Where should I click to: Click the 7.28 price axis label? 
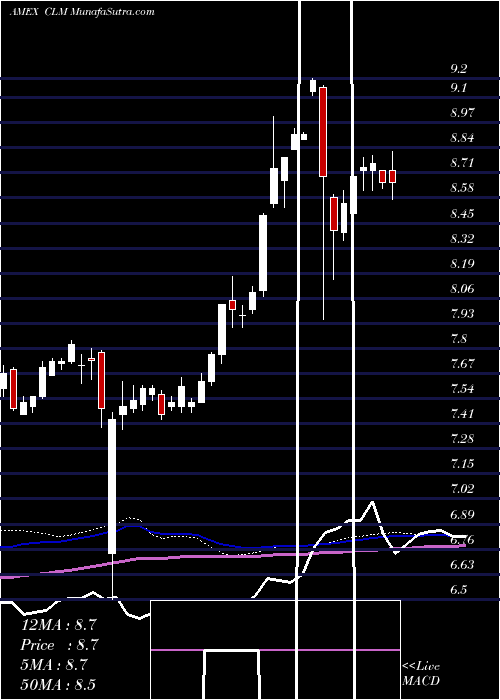pyautogui.click(x=462, y=439)
